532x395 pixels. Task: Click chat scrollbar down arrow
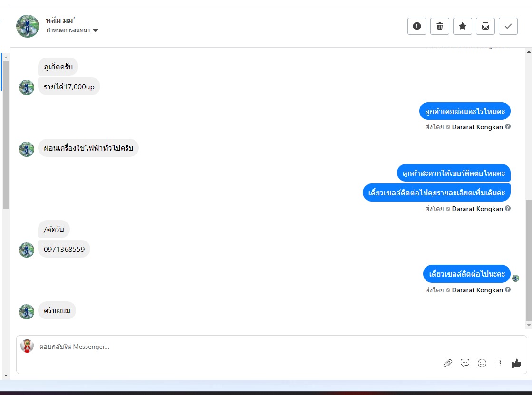coord(529,325)
